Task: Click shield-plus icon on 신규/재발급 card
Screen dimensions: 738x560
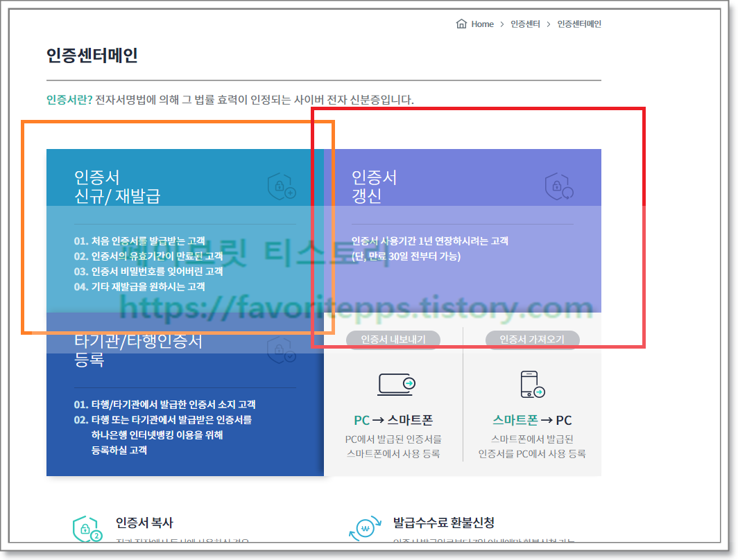Action: [x=282, y=186]
